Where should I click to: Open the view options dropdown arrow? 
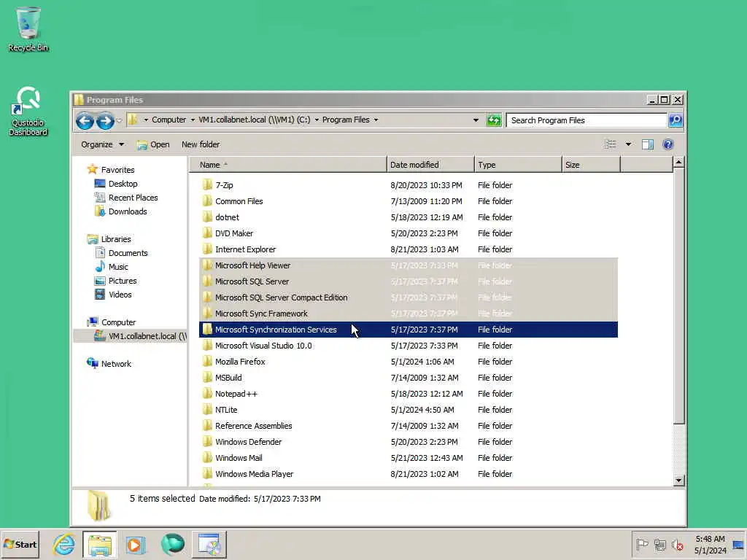click(628, 144)
